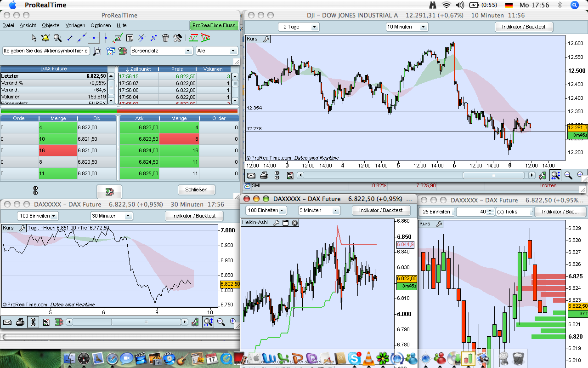588x368 pixels.
Task: Open Kurs wrench settings in DJI chart
Action: tap(266, 39)
